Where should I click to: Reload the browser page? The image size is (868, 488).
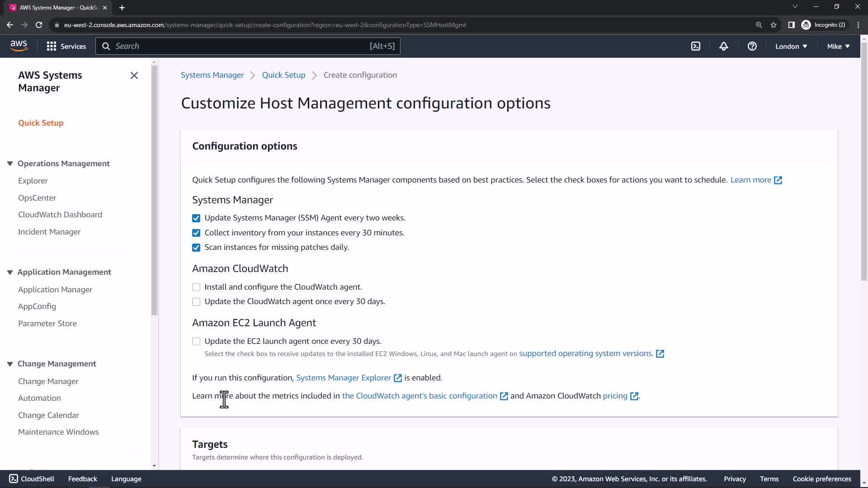pyautogui.click(x=39, y=25)
